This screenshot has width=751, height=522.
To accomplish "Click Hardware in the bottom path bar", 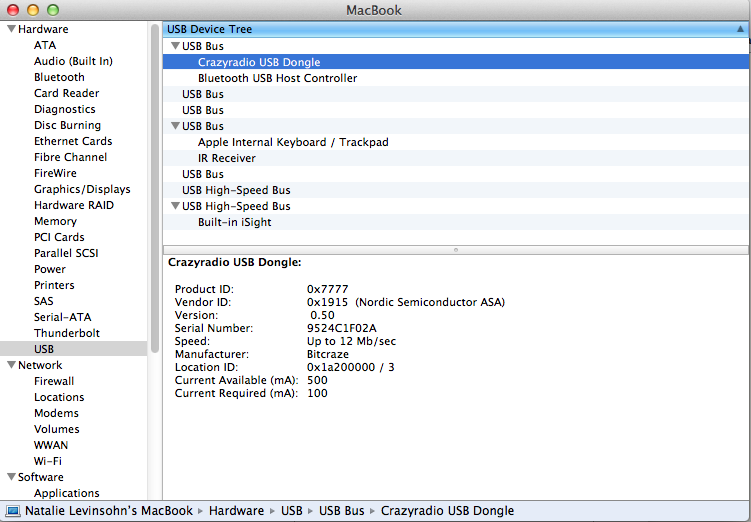I will 236,511.
